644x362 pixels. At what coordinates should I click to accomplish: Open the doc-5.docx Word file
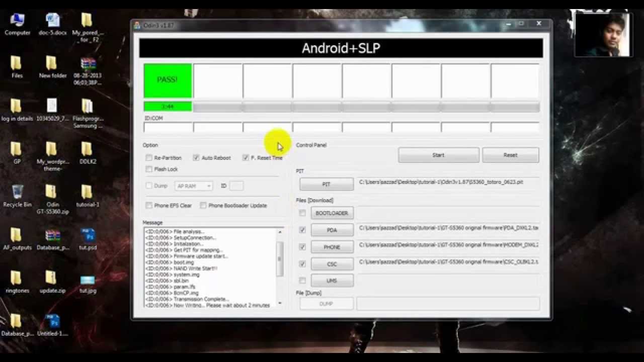(x=52, y=24)
